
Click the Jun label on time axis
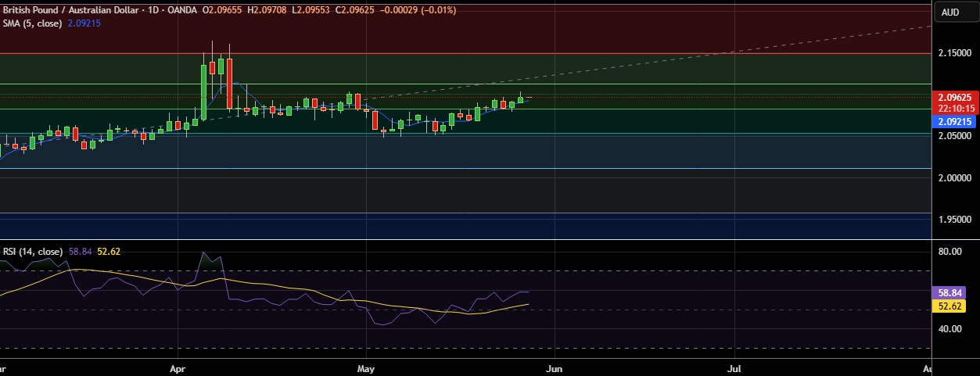click(554, 367)
